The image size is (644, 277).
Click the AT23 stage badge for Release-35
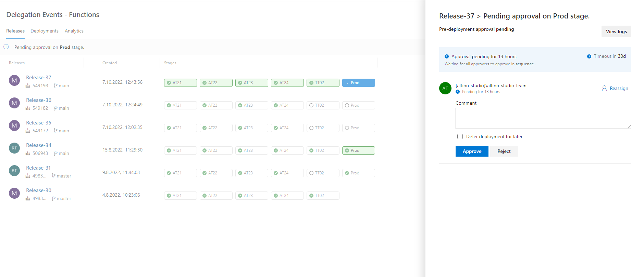[251, 128]
